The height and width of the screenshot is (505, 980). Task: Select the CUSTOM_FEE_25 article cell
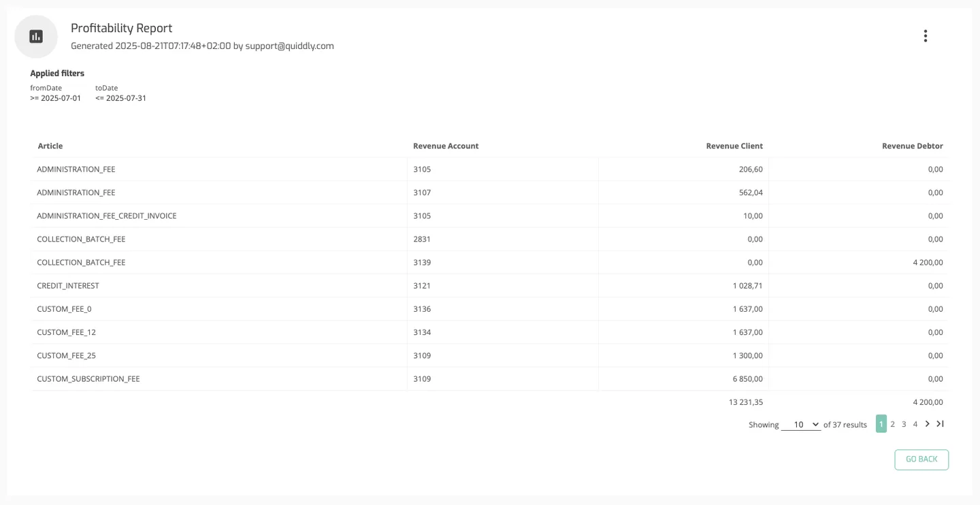[x=219, y=355]
